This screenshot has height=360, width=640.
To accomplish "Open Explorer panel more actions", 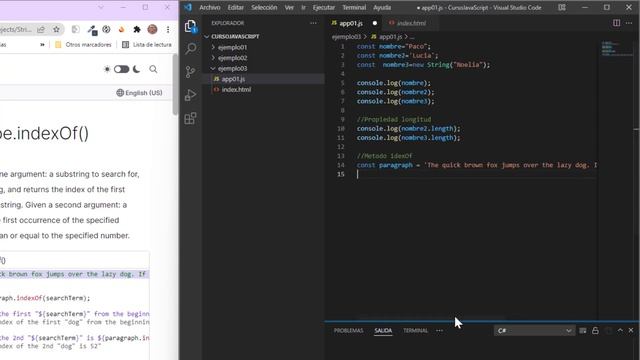I will click(x=313, y=23).
